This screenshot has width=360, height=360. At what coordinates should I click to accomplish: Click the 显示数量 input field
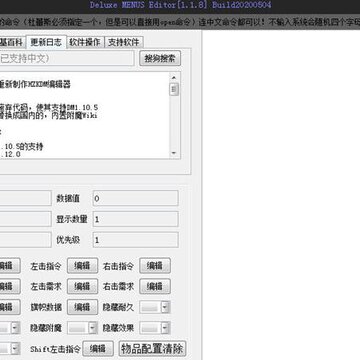[135, 219]
